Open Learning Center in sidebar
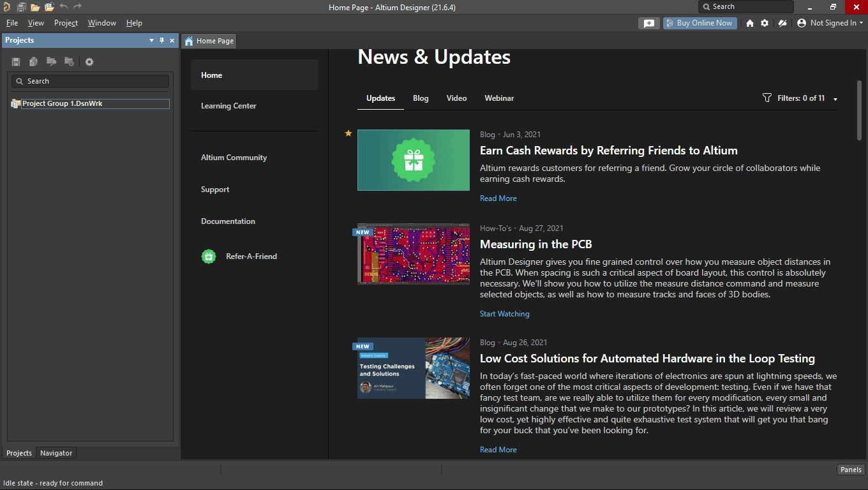Image resolution: width=868 pixels, height=490 pixels. pyautogui.click(x=228, y=106)
